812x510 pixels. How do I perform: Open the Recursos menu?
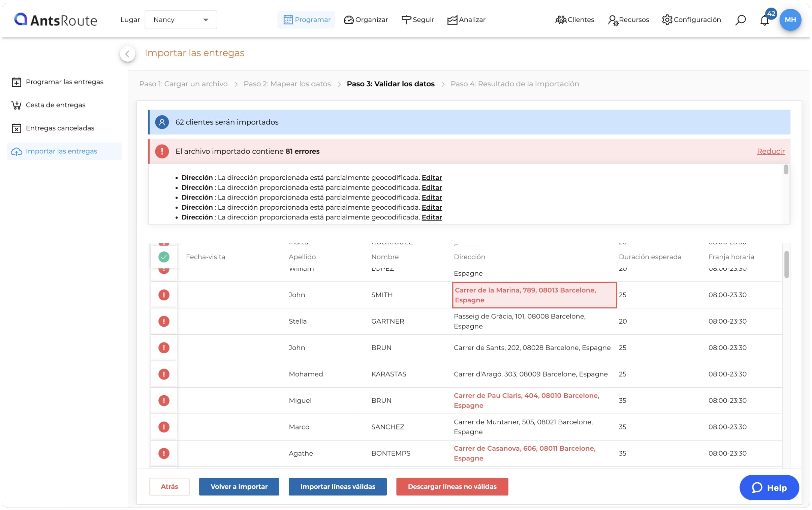coord(628,20)
